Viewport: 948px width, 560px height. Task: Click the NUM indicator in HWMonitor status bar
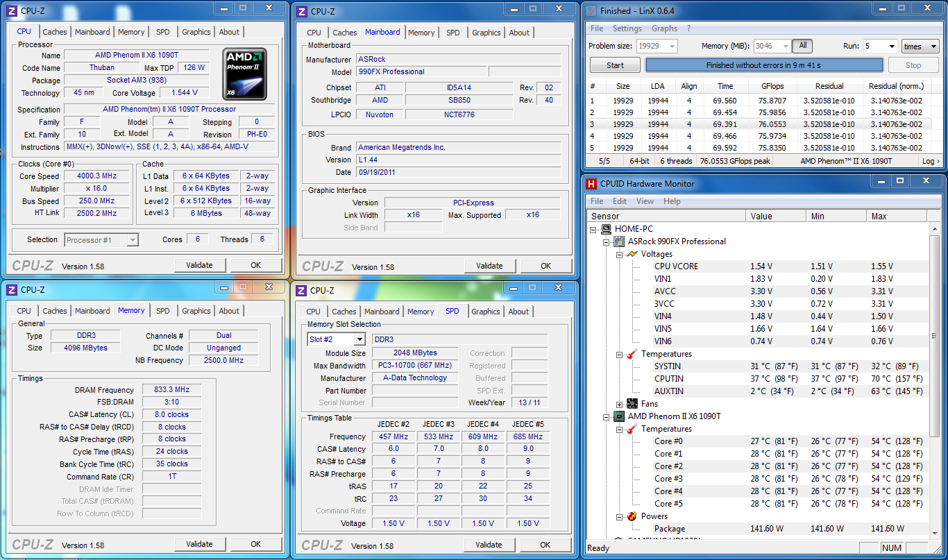(891, 548)
